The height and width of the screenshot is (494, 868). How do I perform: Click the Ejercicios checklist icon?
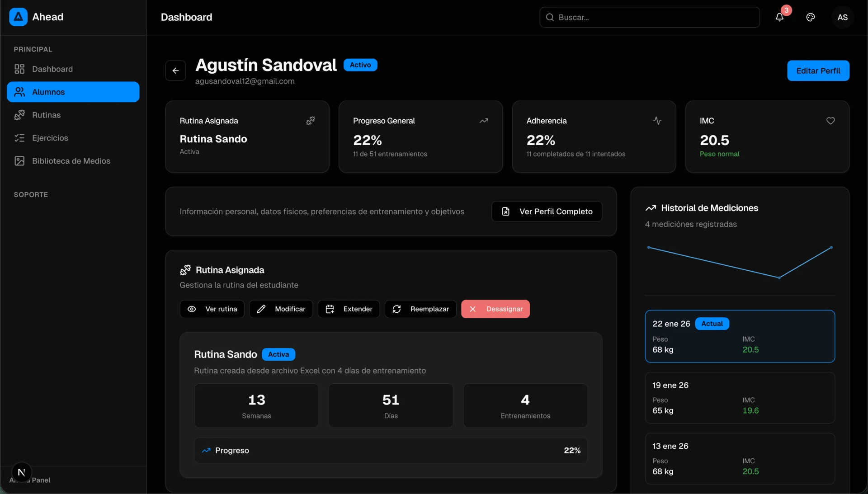pyautogui.click(x=20, y=138)
